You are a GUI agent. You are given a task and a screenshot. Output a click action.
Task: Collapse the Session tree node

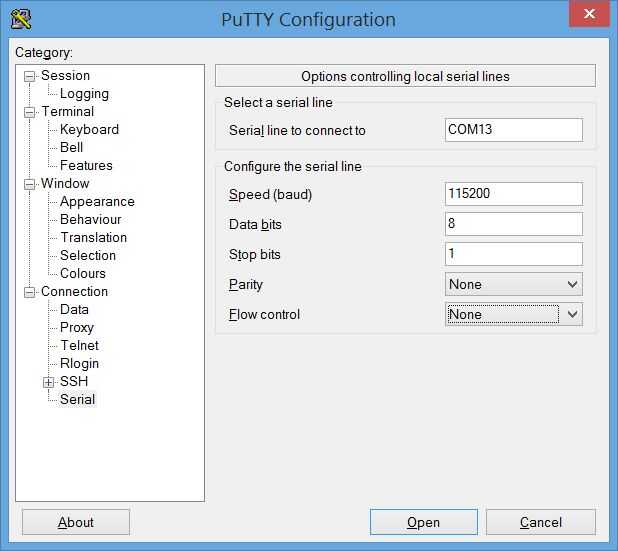pyautogui.click(x=30, y=76)
